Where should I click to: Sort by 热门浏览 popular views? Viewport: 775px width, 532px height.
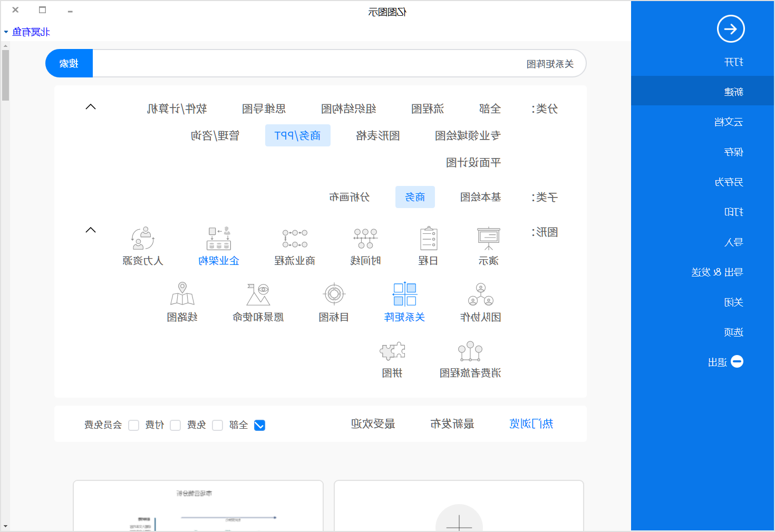(531, 423)
